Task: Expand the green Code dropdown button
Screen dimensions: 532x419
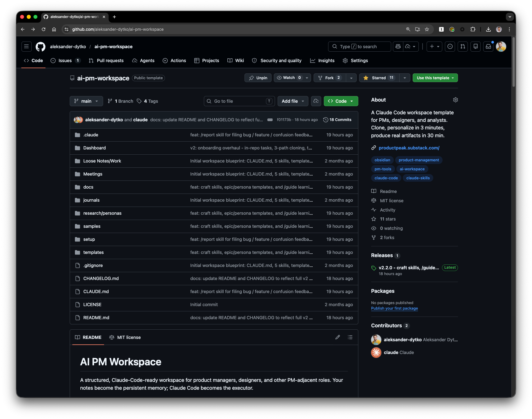Action: click(x=341, y=101)
